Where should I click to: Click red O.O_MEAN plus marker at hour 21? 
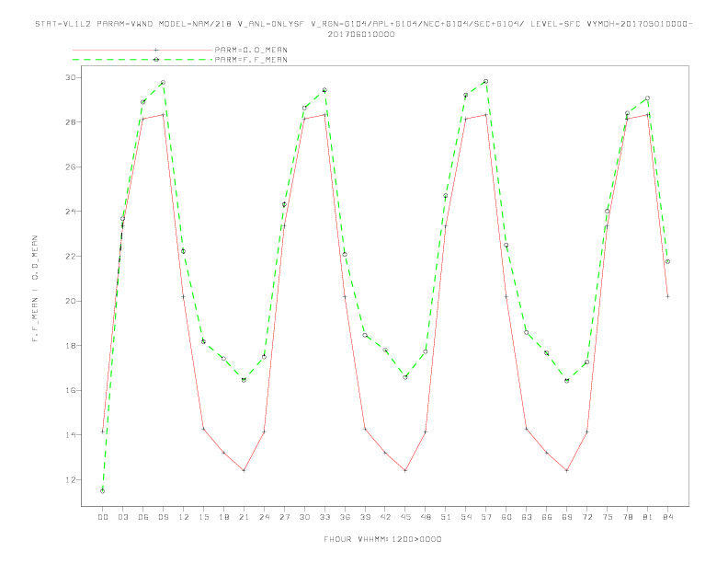(x=244, y=471)
